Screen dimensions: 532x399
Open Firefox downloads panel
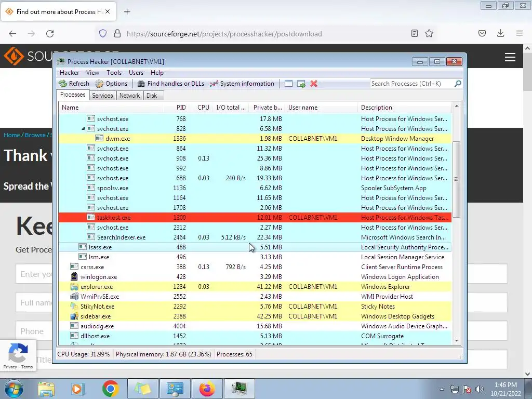(500, 33)
